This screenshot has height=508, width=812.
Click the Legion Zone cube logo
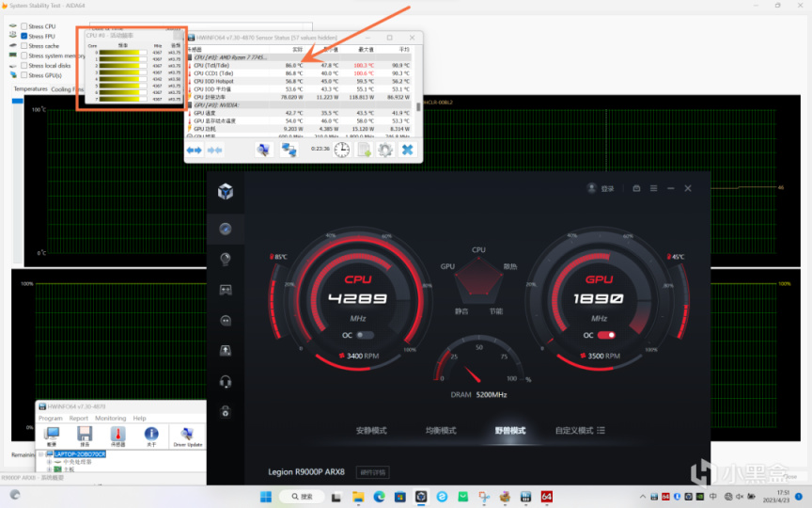click(x=226, y=191)
